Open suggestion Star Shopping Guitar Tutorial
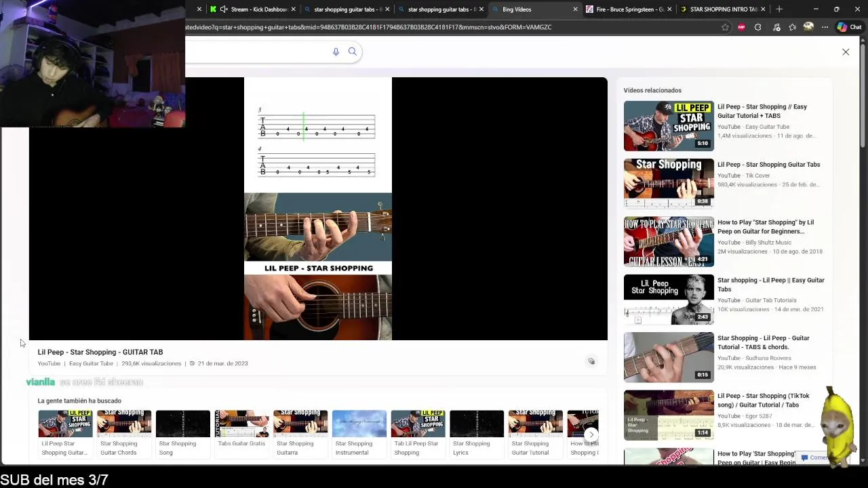This screenshot has width=868, height=488. [536, 434]
